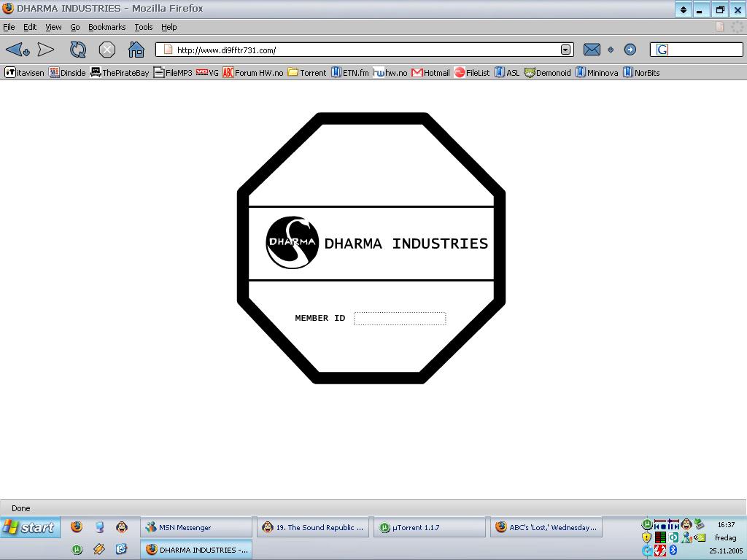Click the Show Desktop quick launch icon
Image resolution: width=747 pixels, height=560 pixels.
(x=99, y=526)
